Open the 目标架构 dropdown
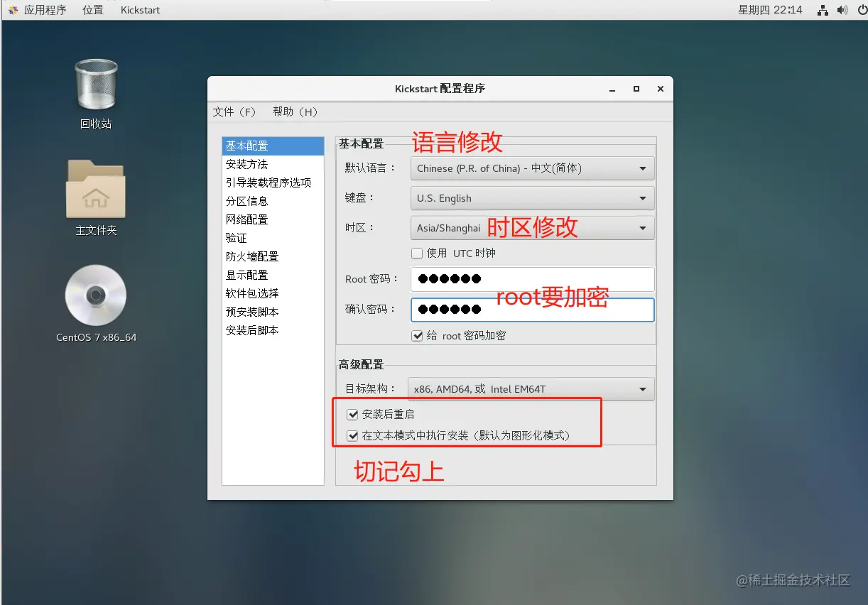Image resolution: width=868 pixels, height=605 pixels. coord(533,388)
